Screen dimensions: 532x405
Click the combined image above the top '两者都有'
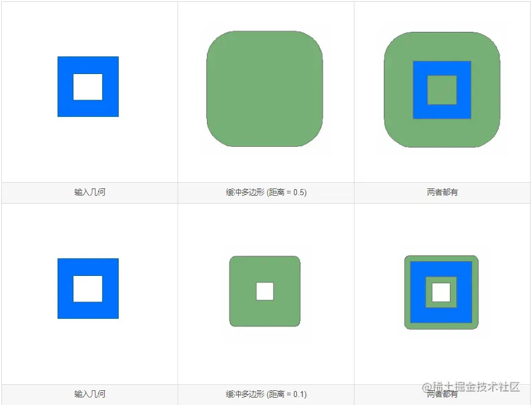click(x=442, y=90)
